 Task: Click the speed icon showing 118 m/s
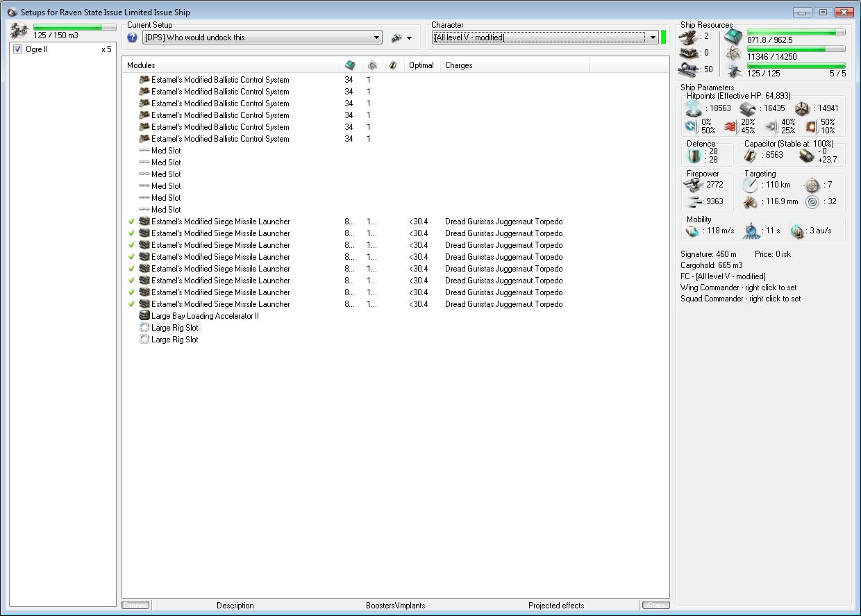click(692, 231)
